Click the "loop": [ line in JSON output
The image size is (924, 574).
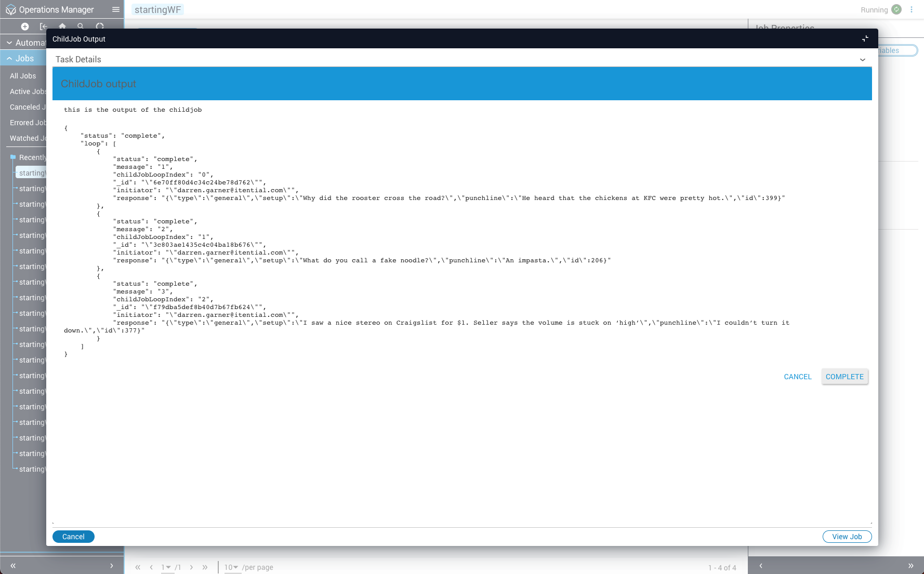(98, 143)
